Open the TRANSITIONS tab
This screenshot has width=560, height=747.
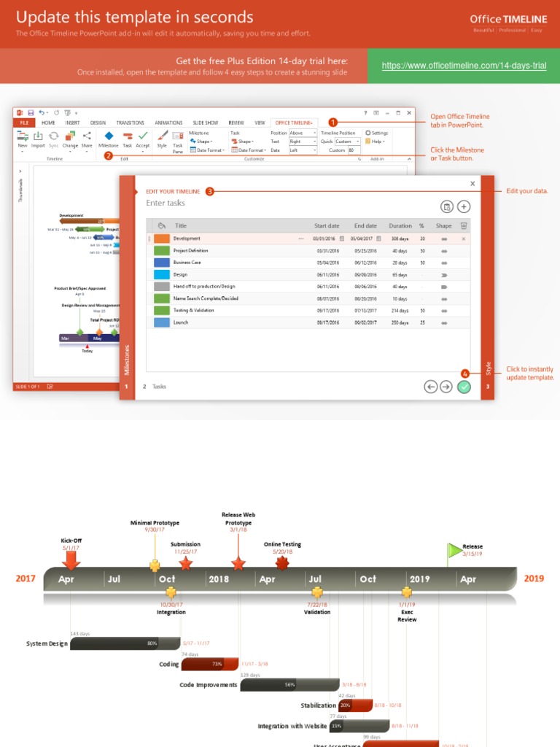click(130, 123)
